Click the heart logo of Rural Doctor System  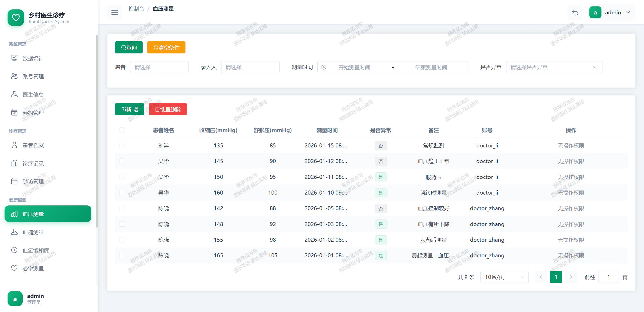tap(16, 18)
